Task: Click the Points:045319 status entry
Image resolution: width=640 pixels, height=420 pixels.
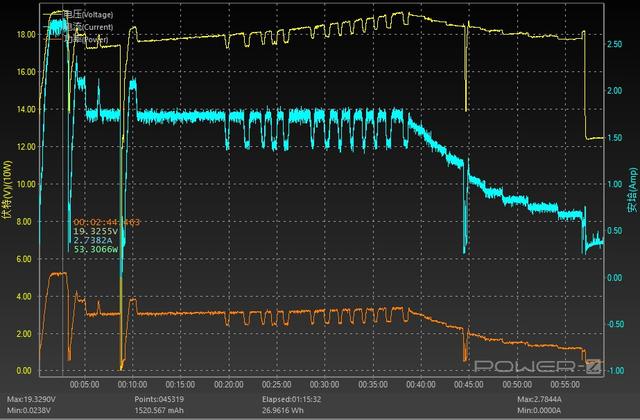Action: [159, 399]
